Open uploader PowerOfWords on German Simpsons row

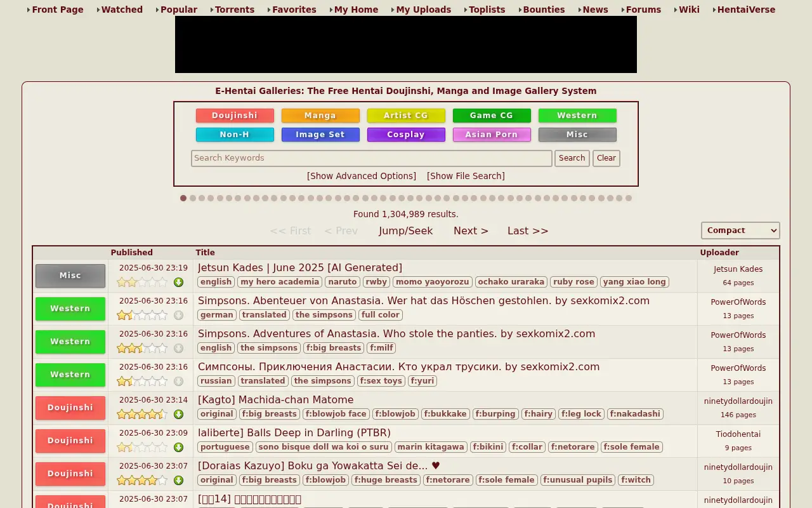click(x=738, y=302)
